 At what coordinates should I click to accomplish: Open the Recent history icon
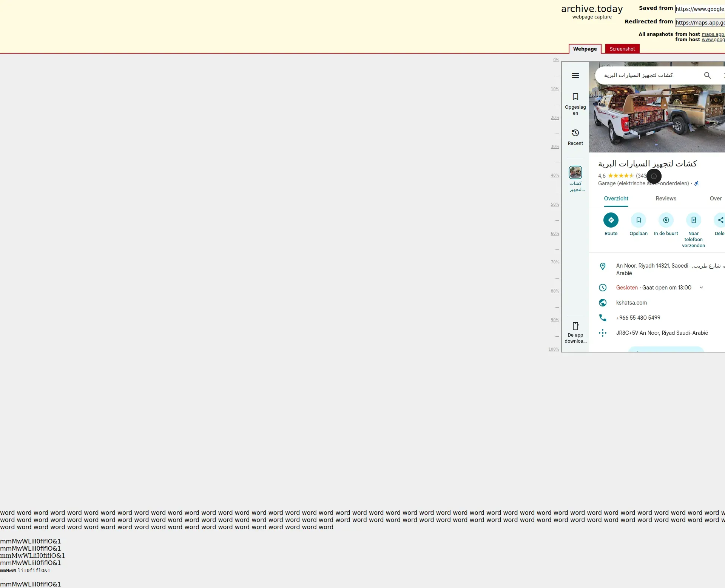(575, 133)
